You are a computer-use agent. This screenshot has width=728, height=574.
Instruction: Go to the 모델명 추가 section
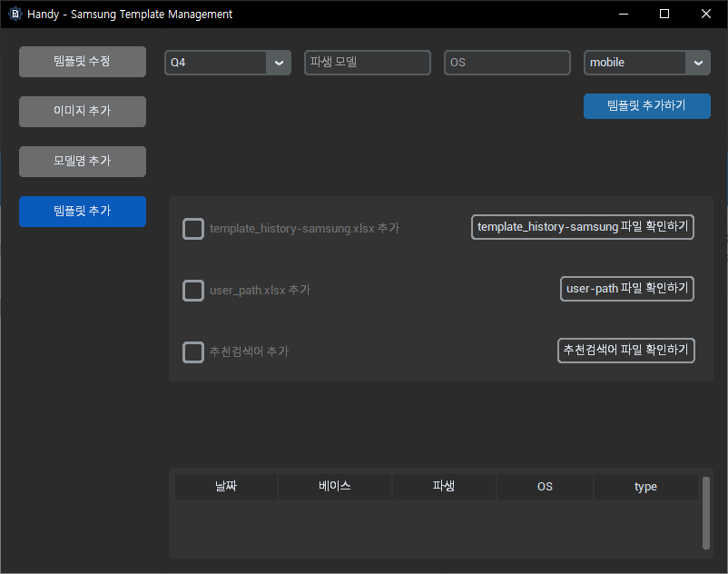pyautogui.click(x=83, y=161)
